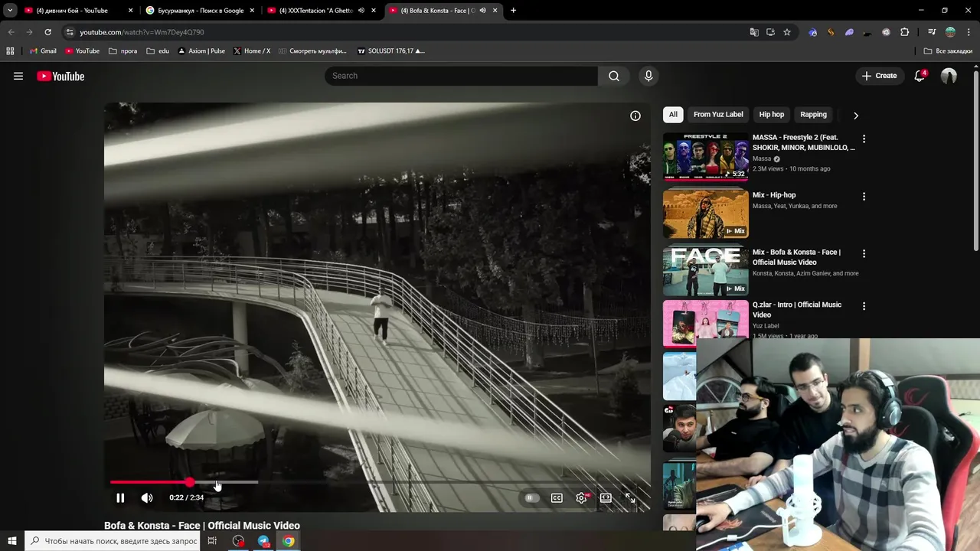Image resolution: width=980 pixels, height=551 pixels.
Task: Click the search magnifier button
Action: [x=614, y=76]
